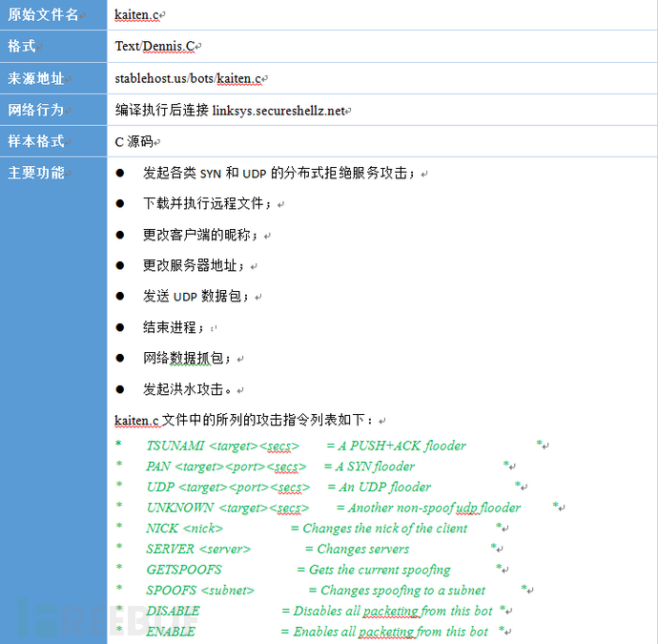Select the 'C 源码' value
The height and width of the screenshot is (644, 658).
(x=134, y=141)
